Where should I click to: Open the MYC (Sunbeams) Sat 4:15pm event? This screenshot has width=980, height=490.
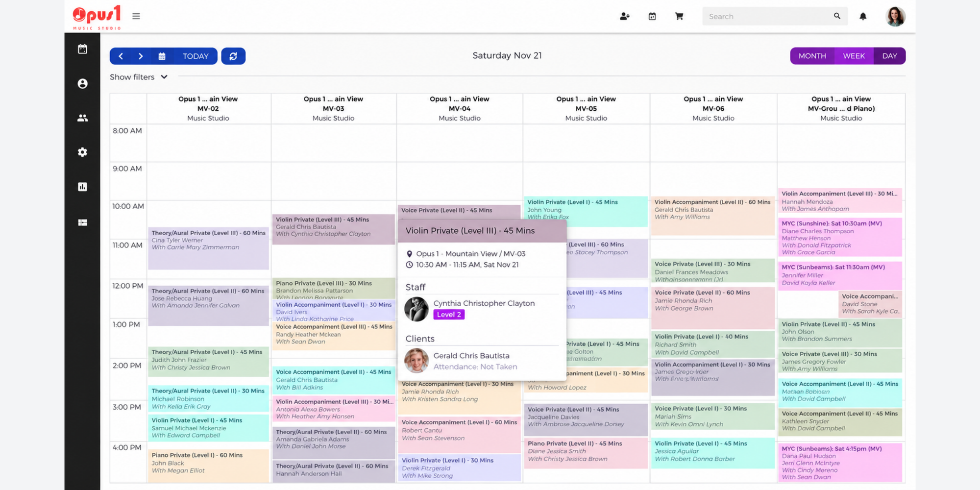coord(840,463)
